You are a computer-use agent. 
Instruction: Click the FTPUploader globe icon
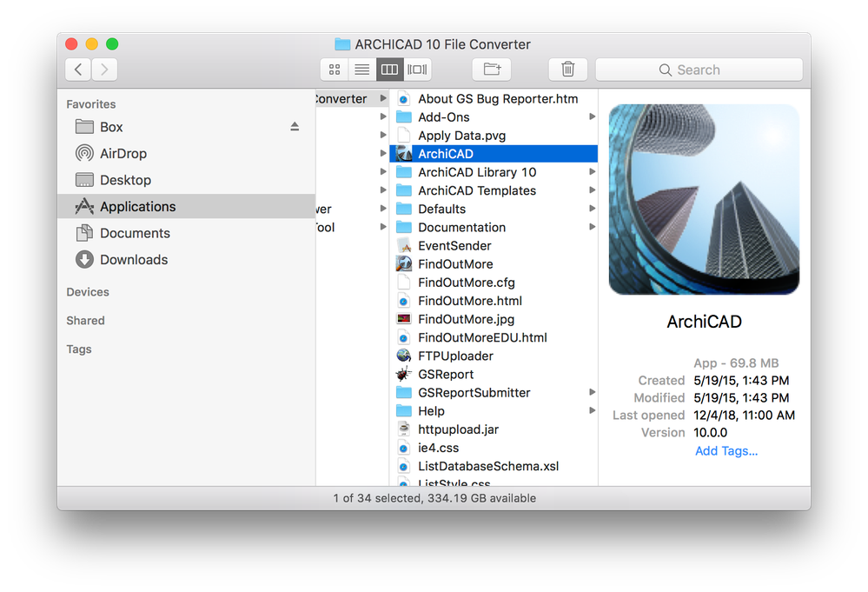(x=404, y=356)
